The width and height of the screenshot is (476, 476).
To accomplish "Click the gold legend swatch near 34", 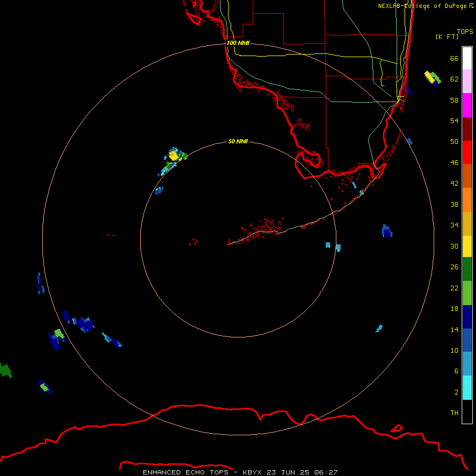I will pyautogui.click(x=467, y=224).
